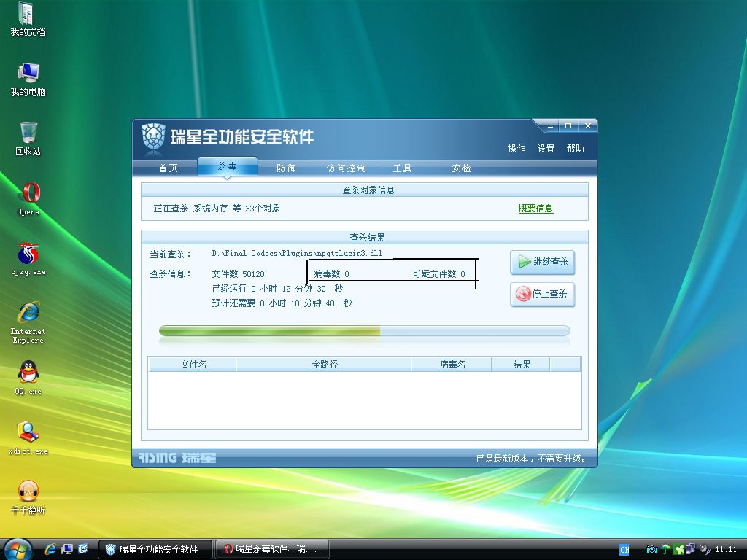Open the 我的文档 desktop icon
The width and height of the screenshot is (747, 560).
pyautogui.click(x=28, y=19)
